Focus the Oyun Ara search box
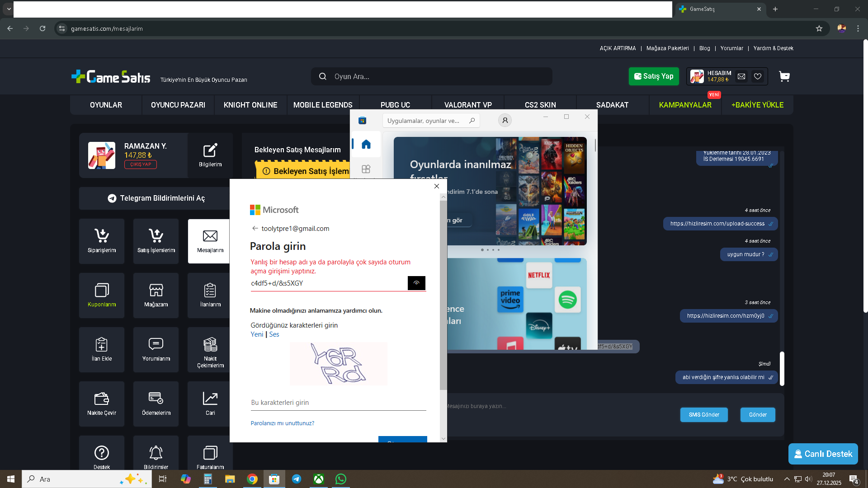Viewport: 868px width, 488px height. (432, 76)
